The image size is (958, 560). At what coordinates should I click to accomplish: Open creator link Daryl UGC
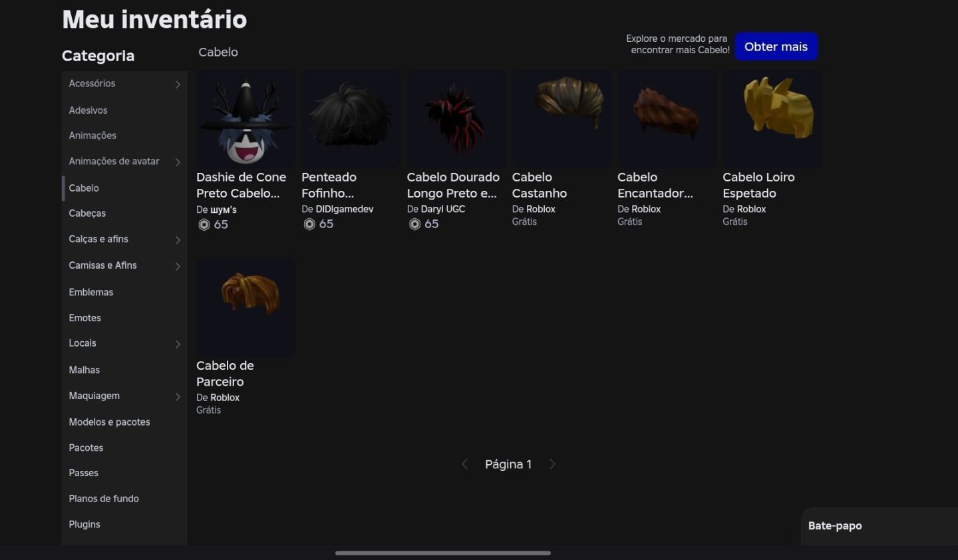pos(443,209)
